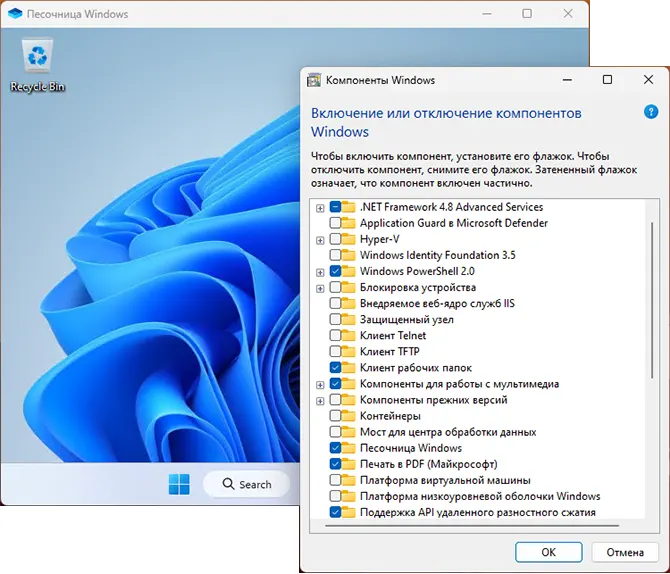Confirm changes with the OK button

point(549,552)
